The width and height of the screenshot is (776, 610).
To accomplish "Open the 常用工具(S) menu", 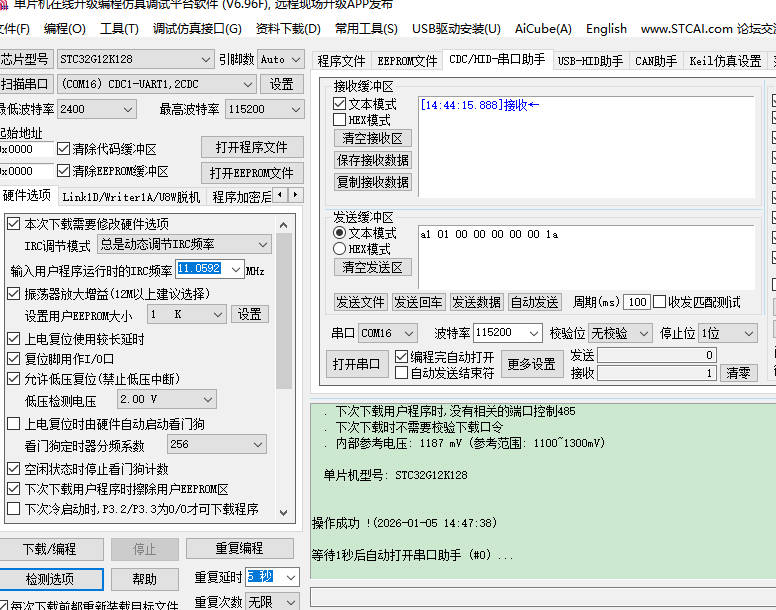I will tap(366, 29).
